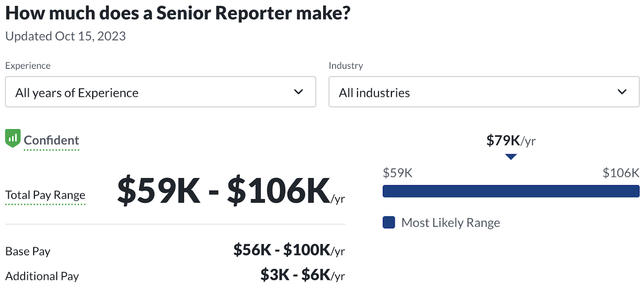
Task: Click the Additional Pay label
Action: tap(42, 276)
